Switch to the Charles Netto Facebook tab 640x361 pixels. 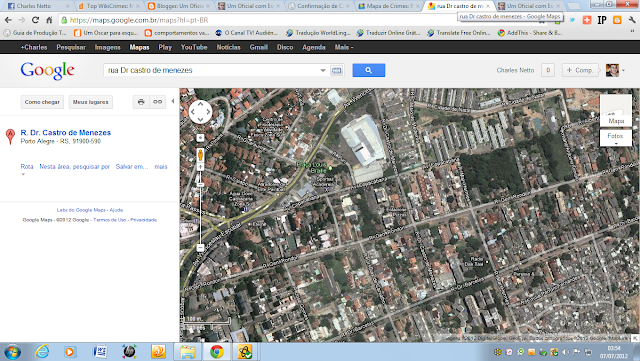(38, 6)
